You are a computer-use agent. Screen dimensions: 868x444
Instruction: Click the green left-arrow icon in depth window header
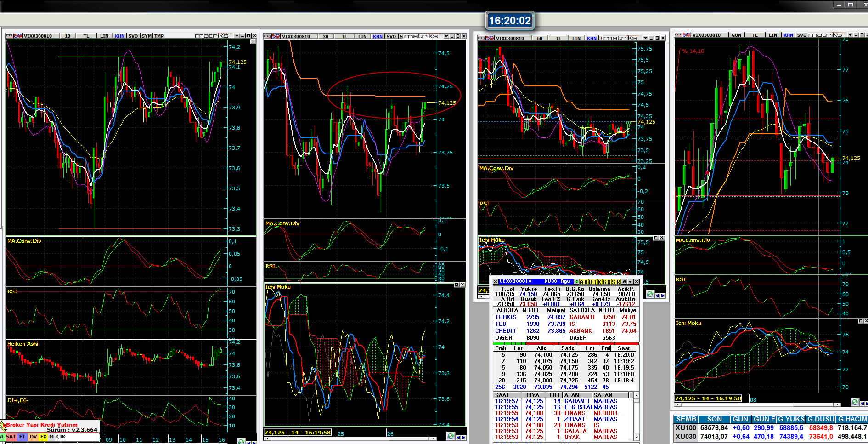coord(576,282)
